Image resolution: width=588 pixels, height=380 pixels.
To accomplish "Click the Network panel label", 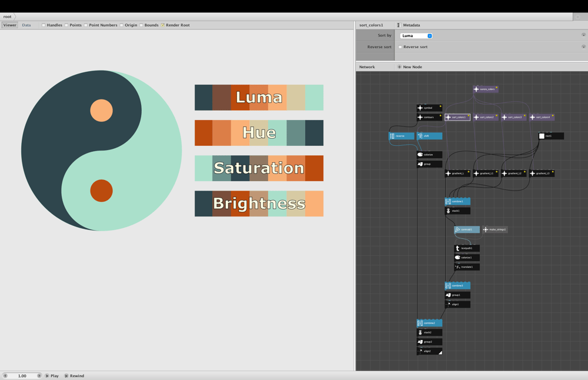I will coord(367,67).
